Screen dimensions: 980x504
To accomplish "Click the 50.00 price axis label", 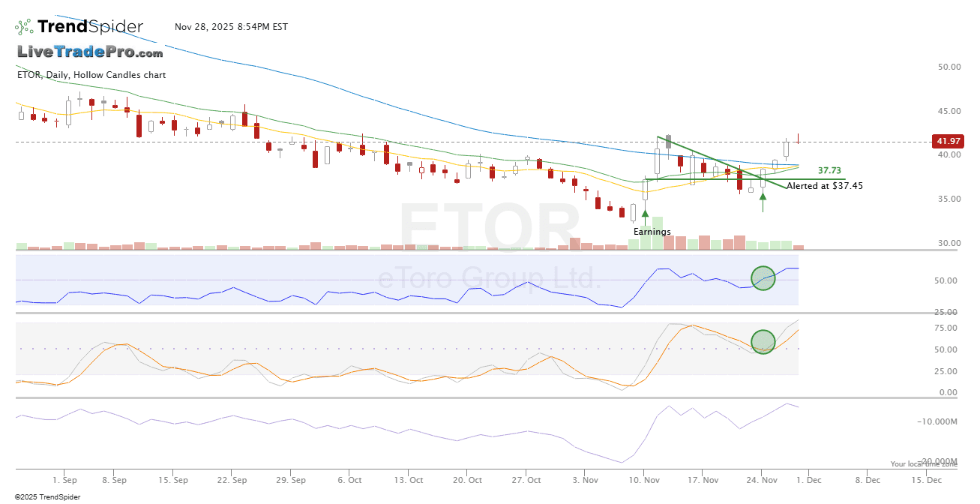I will click(x=949, y=67).
